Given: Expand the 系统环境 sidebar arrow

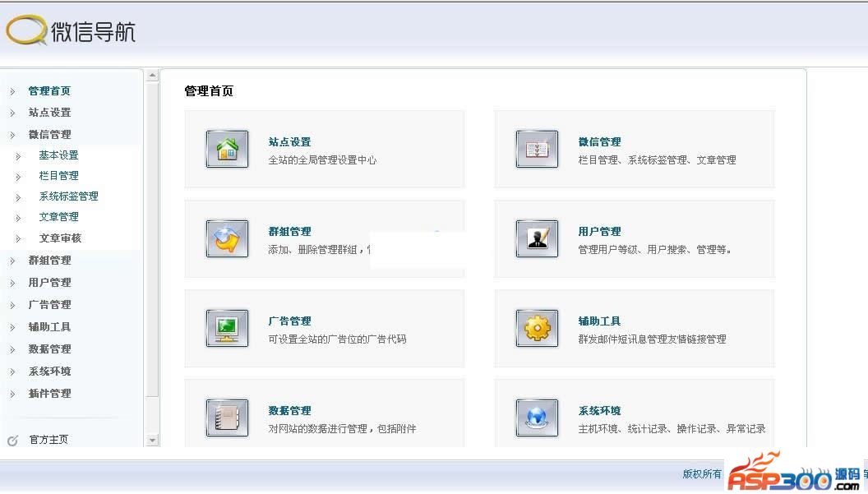Looking at the screenshot, I should pos(12,372).
